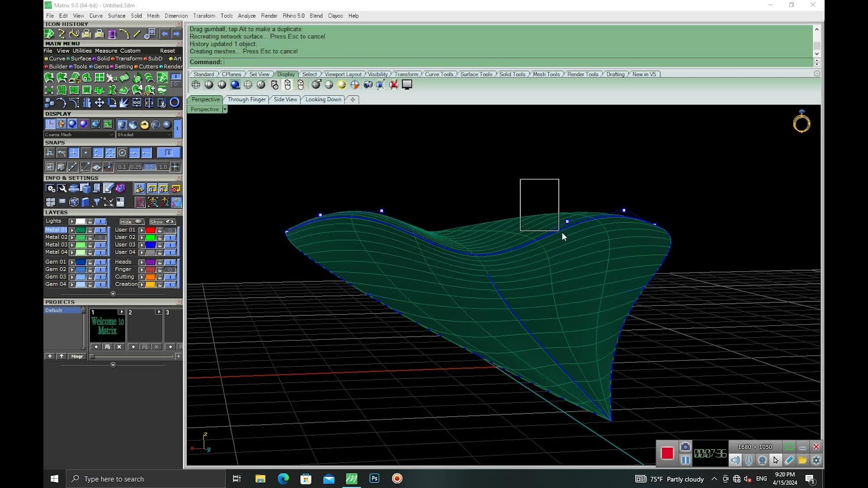The height and width of the screenshot is (488, 868).
Task: Click the blue torus ring icon
Action: [x=175, y=103]
